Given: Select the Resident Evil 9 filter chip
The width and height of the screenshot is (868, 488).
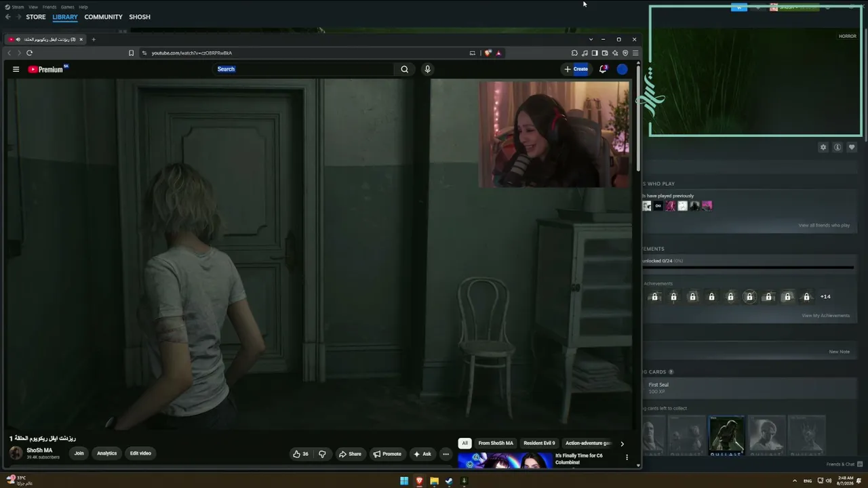Looking at the screenshot, I should coord(539,443).
